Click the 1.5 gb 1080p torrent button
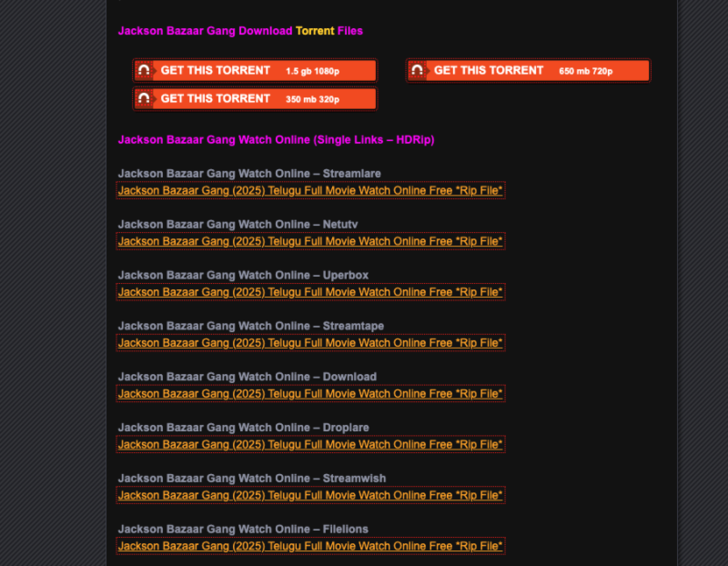 click(x=255, y=71)
